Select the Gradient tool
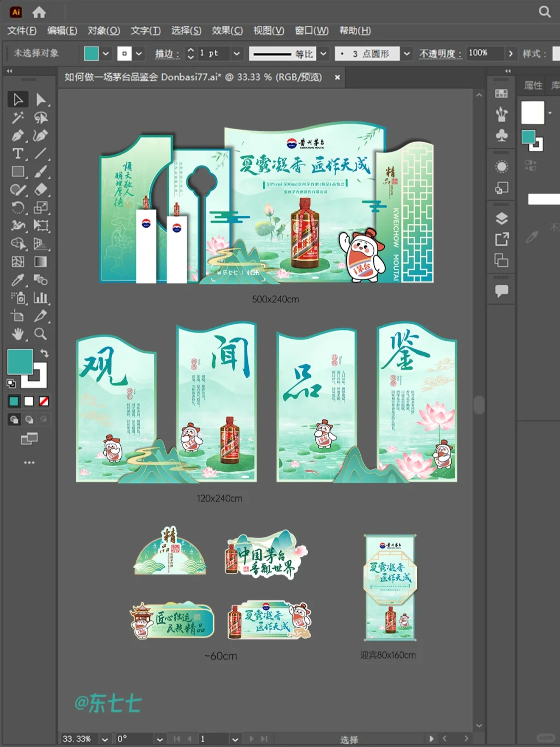The width and height of the screenshot is (560, 747). 40,261
